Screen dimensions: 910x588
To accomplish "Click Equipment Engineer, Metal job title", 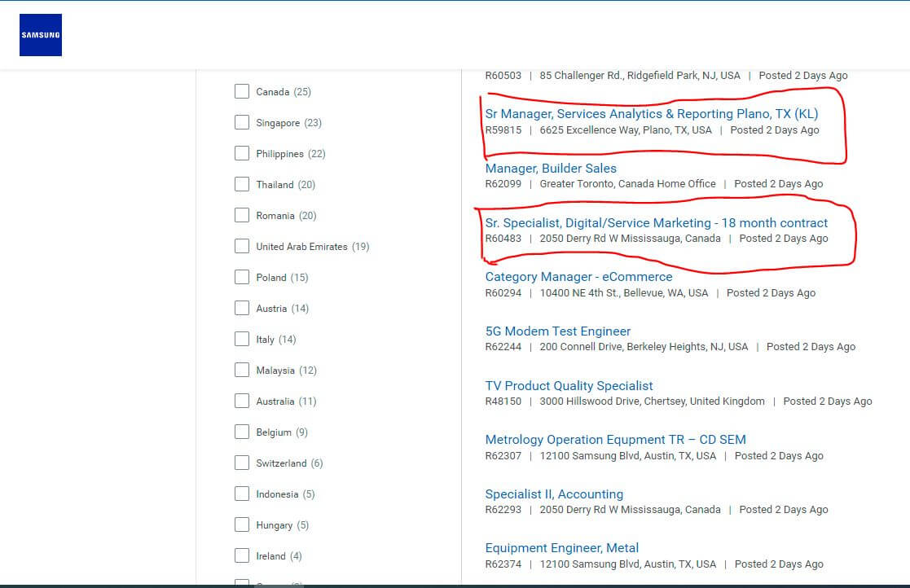I will click(x=561, y=548).
